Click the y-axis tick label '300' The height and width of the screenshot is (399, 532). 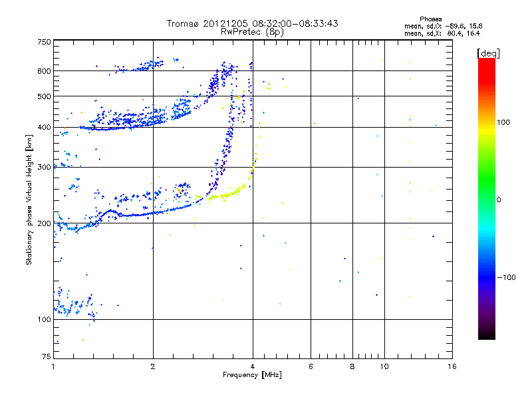(x=44, y=167)
